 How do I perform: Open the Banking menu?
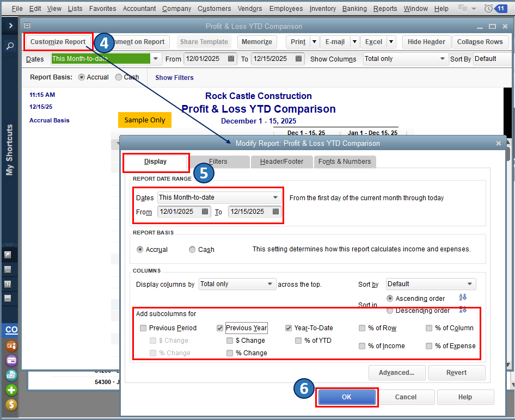[354, 9]
